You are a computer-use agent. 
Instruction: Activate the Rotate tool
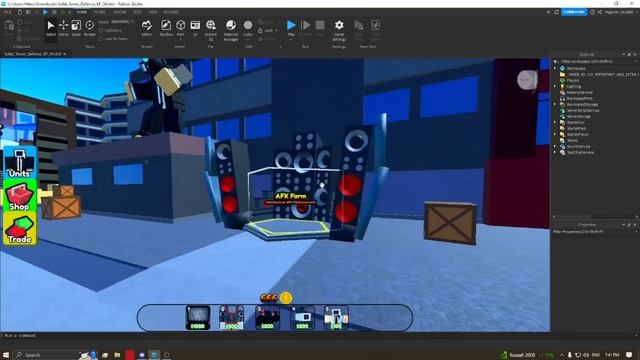89,28
